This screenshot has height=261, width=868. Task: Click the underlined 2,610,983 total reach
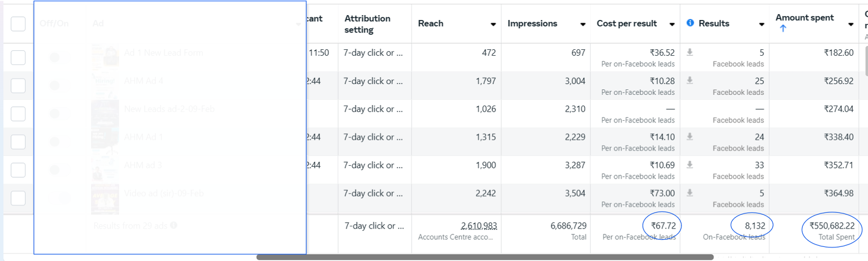[478, 226]
